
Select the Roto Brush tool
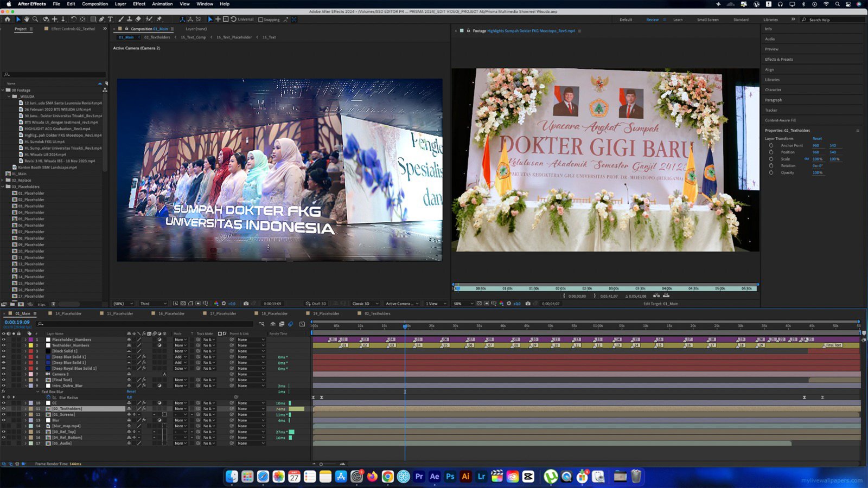(149, 19)
